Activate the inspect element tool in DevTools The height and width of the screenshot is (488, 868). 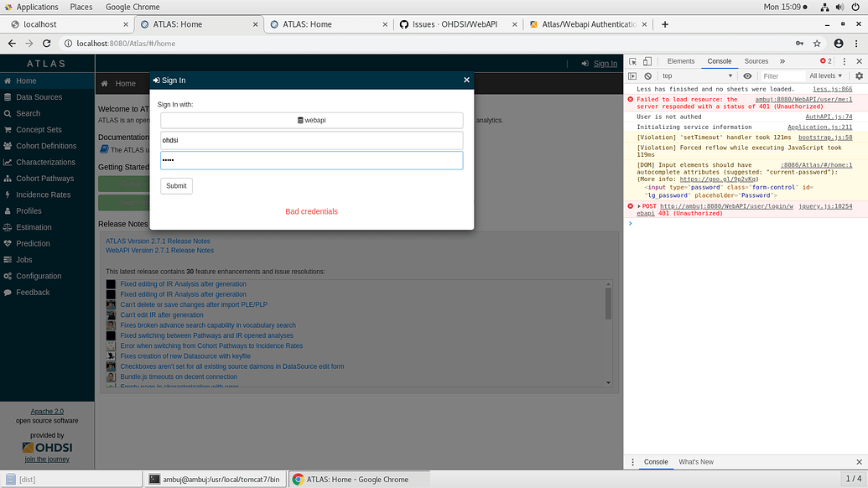tap(632, 61)
